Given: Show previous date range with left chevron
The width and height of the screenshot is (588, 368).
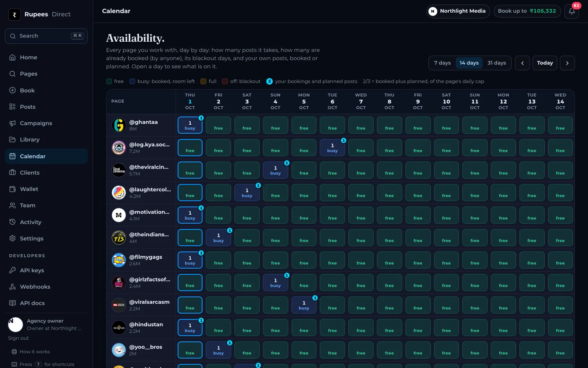Looking at the screenshot, I should [x=522, y=63].
